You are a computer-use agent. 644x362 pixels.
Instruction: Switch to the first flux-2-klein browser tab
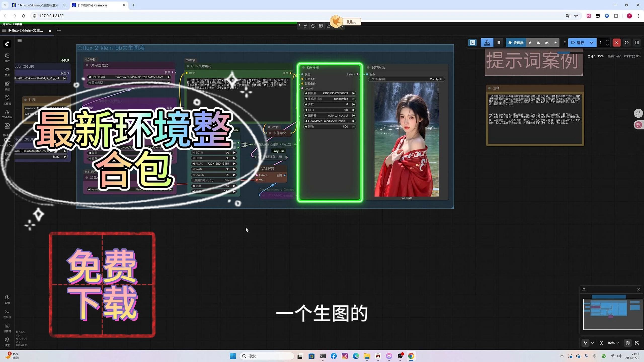pos(38,5)
